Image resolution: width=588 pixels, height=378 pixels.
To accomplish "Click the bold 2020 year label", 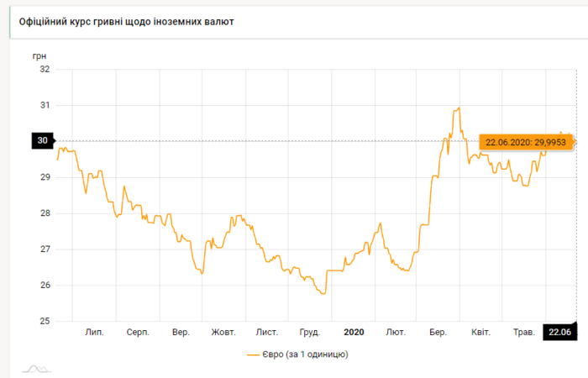I will [354, 333].
